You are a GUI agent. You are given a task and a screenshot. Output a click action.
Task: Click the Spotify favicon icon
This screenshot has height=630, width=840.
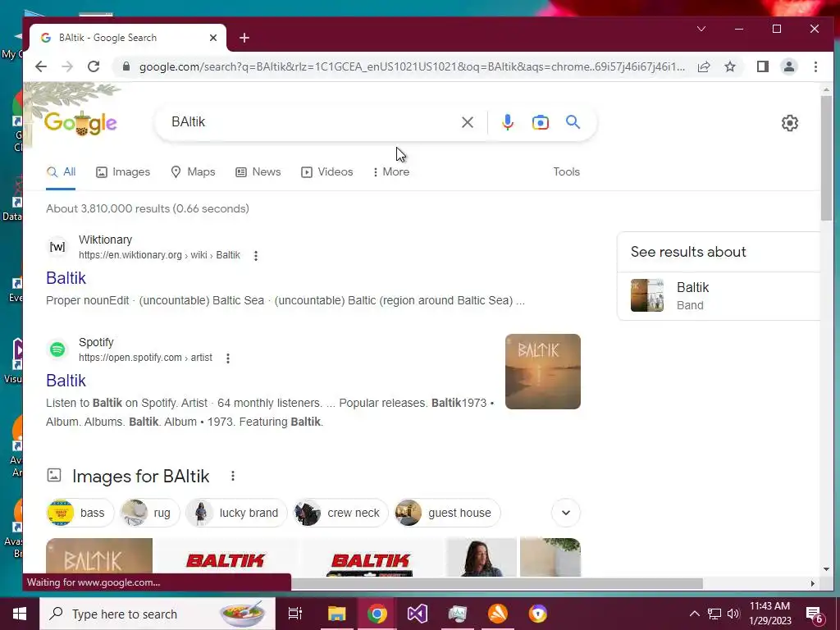57,349
